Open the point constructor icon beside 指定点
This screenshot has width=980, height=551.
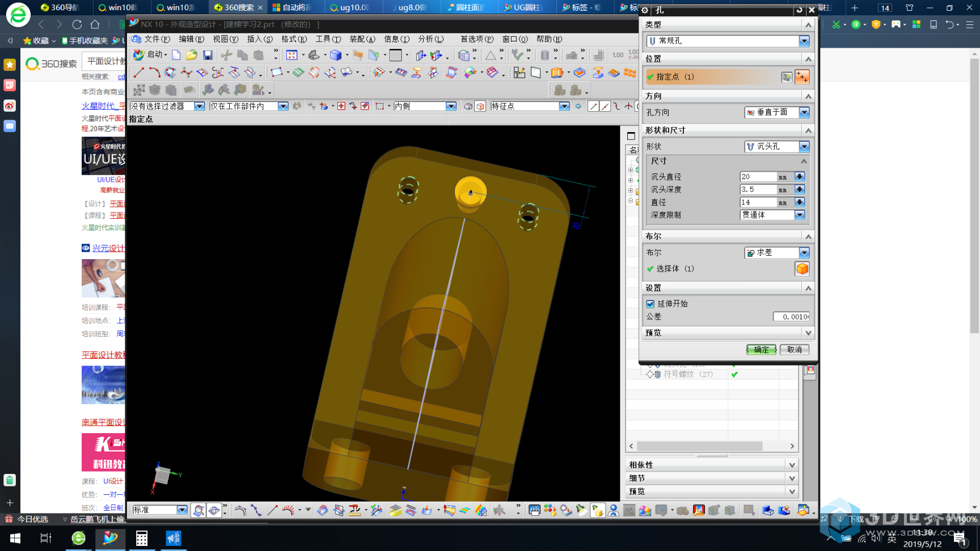click(787, 77)
